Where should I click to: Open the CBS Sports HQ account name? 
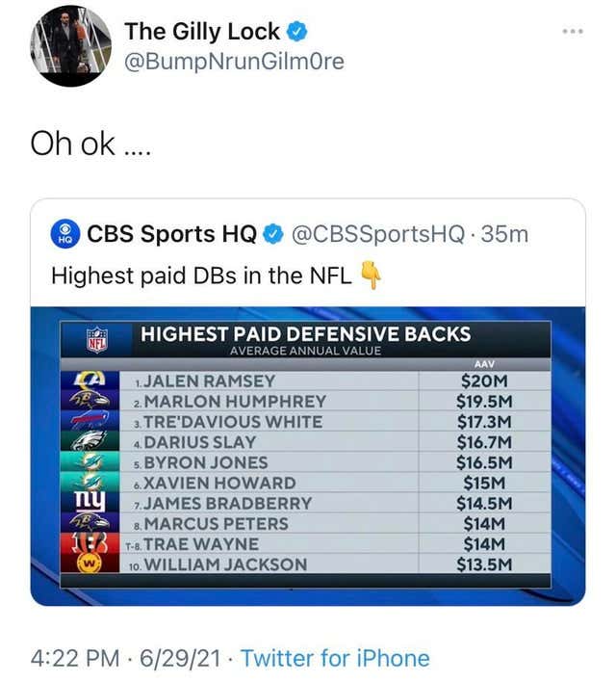pyautogui.click(x=171, y=234)
